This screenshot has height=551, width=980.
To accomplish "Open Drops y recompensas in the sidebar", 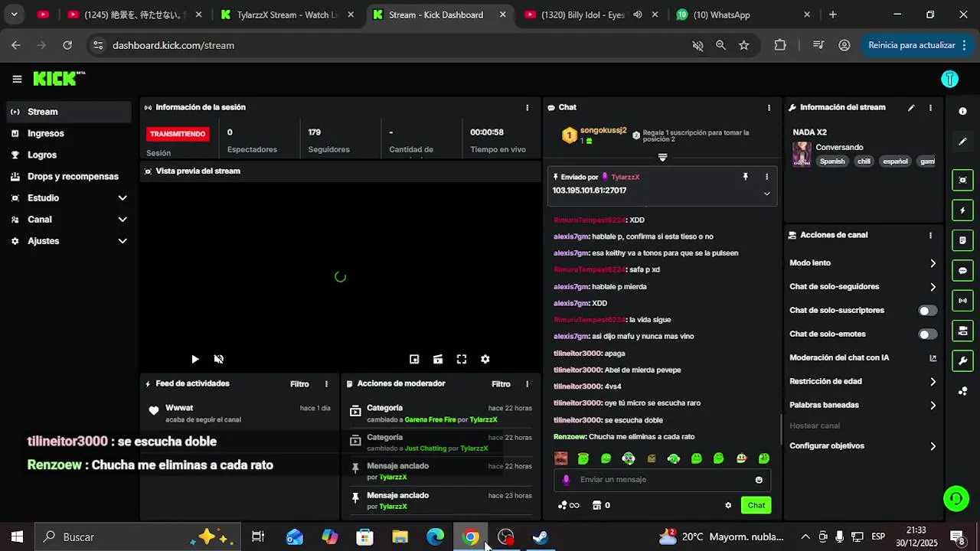I will (x=69, y=177).
